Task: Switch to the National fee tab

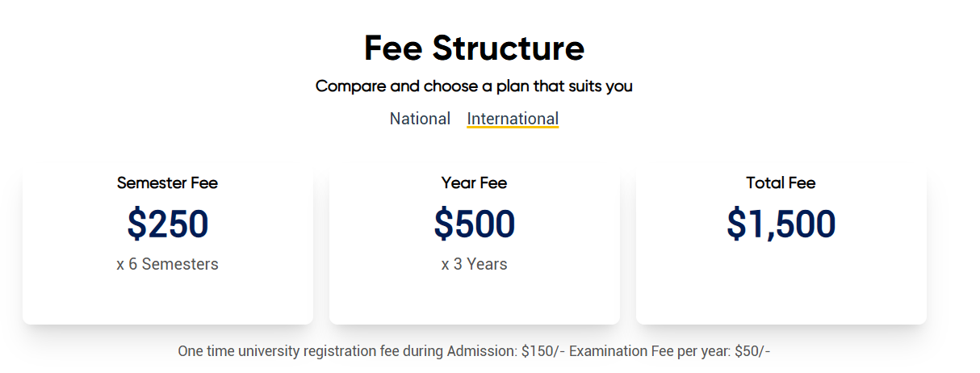Action: (420, 119)
